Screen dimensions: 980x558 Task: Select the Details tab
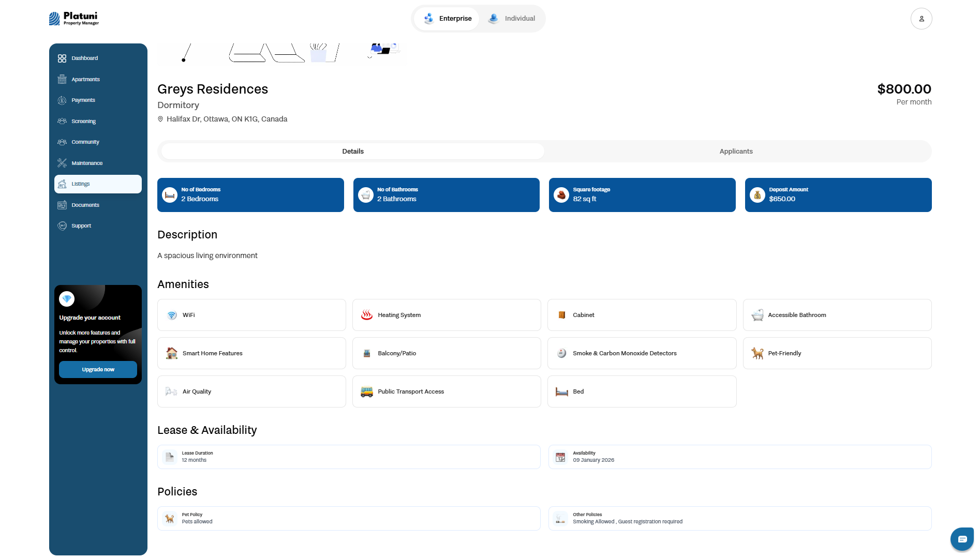(353, 152)
